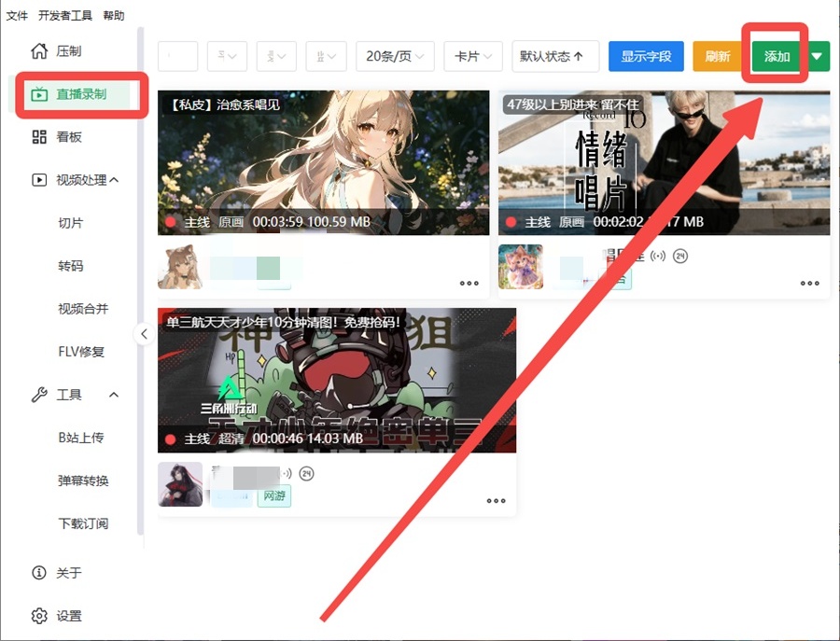Click the 设置 gear icon
Viewport: 840px width, 641px height.
[x=39, y=616]
